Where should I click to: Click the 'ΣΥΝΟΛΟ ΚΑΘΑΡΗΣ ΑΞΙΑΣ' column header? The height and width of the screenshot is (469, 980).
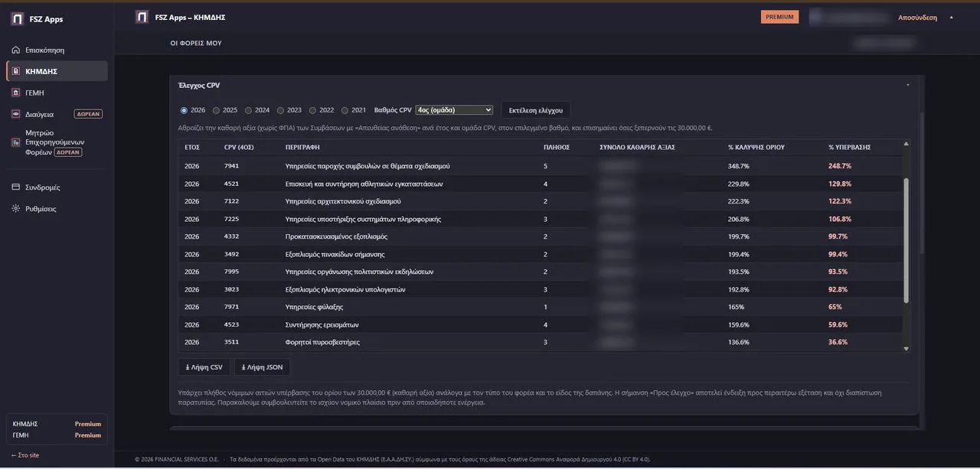pos(637,147)
